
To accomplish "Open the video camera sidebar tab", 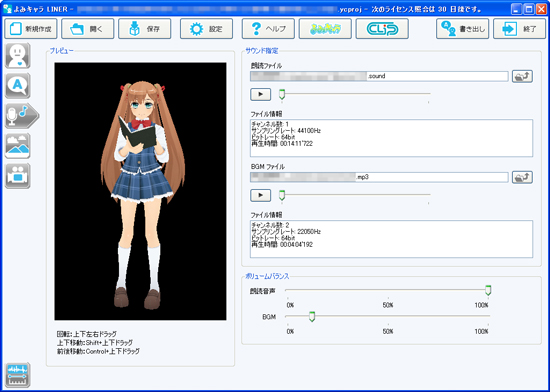I will (x=18, y=176).
